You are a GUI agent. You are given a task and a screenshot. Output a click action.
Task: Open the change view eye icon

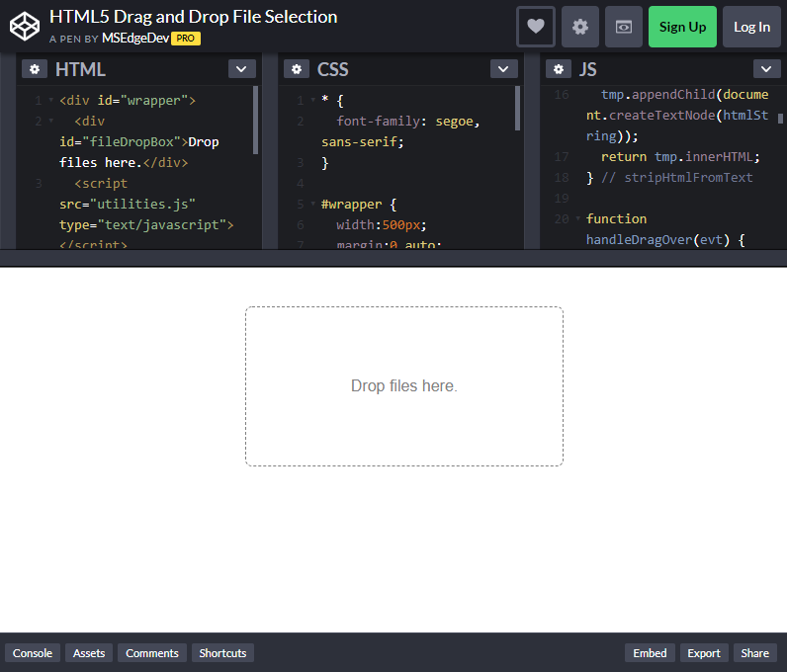point(624,27)
